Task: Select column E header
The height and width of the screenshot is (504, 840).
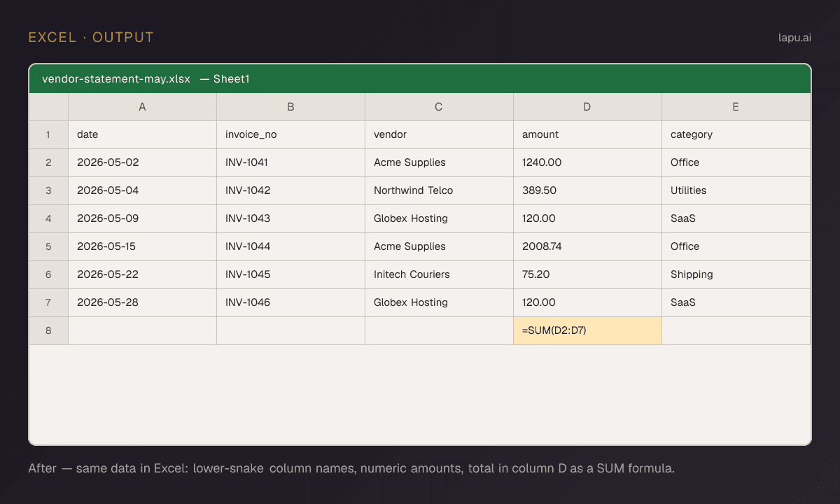Action: [x=736, y=107]
